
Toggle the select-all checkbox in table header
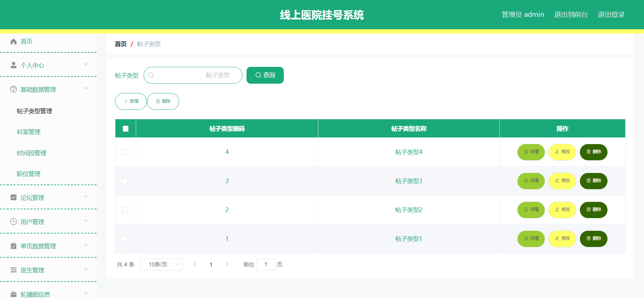click(126, 129)
